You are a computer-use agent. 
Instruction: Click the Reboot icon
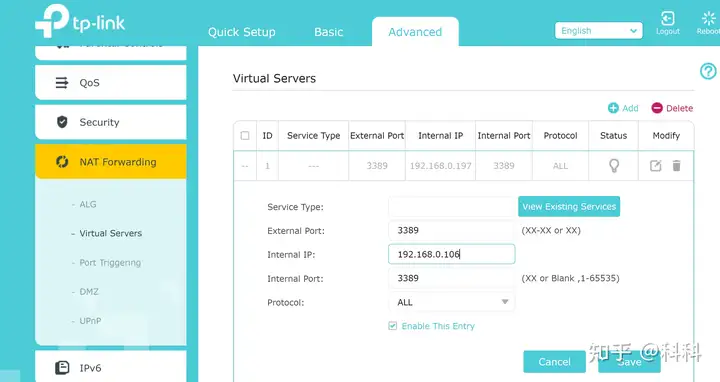click(709, 18)
